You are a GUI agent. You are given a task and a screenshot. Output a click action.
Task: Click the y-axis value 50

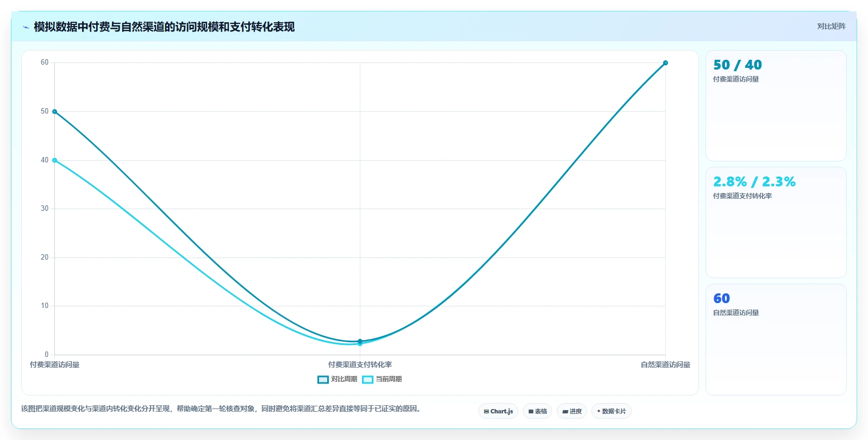pos(45,111)
